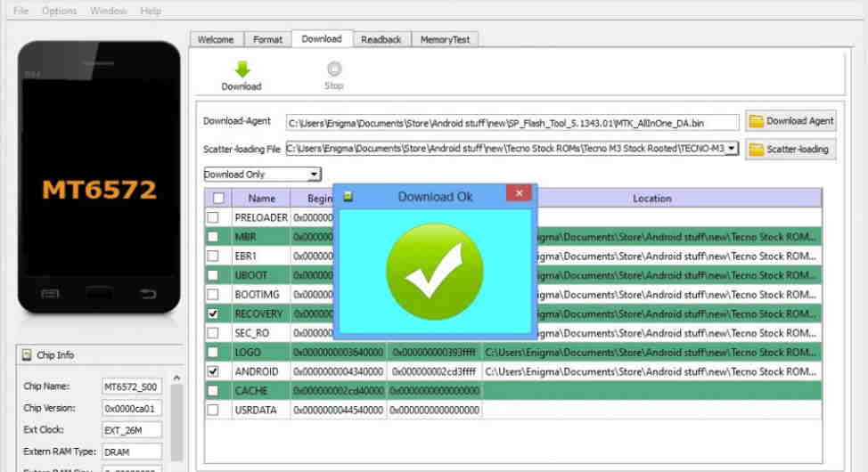This screenshot has width=868, height=472.
Task: Check the LOGO partition checkbox
Action: pos(213,352)
